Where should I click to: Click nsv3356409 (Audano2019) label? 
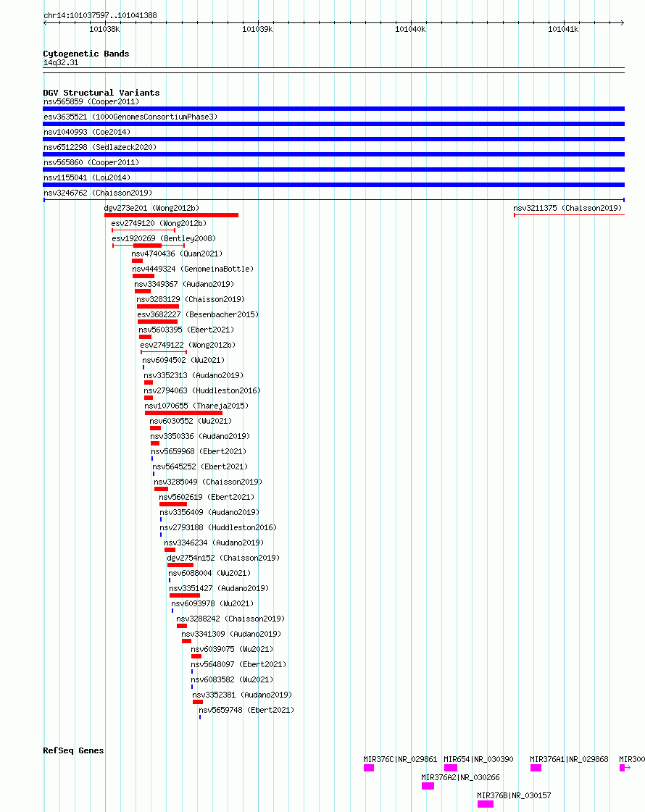[209, 513]
